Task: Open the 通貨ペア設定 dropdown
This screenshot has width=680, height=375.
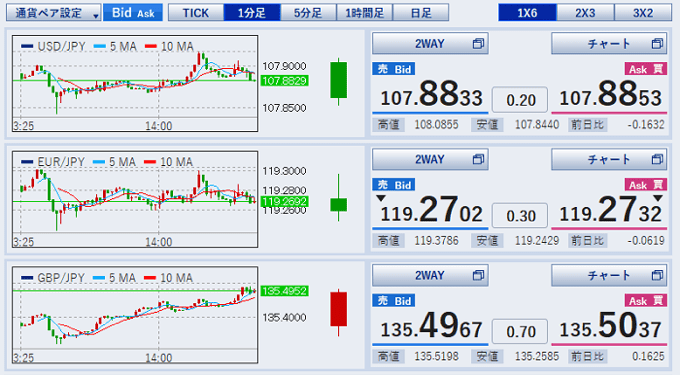Action: 53,13
